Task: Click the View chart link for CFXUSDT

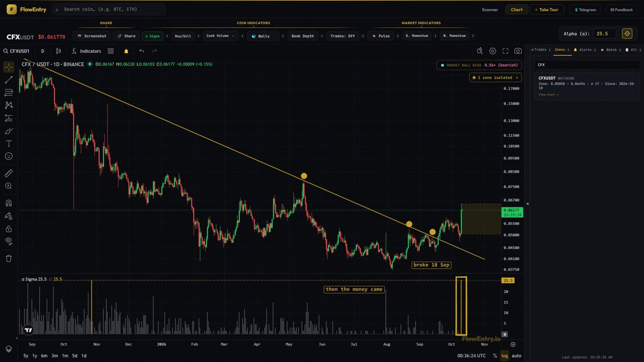Action: pos(548,94)
